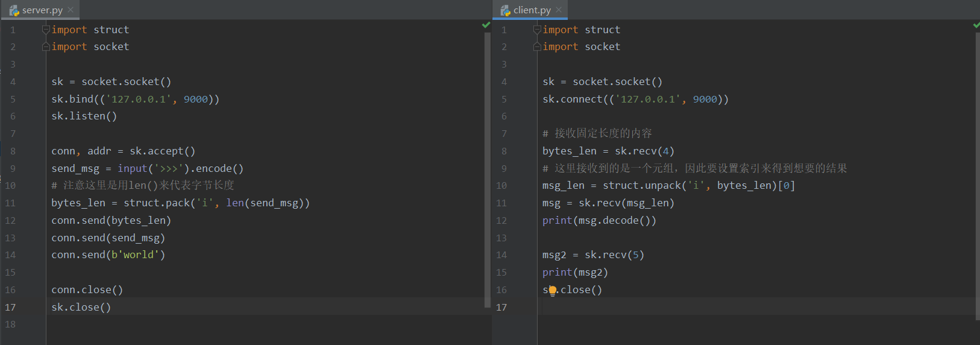Click "conn.send(b'world')" in server.py
The image size is (980, 345).
tap(108, 255)
